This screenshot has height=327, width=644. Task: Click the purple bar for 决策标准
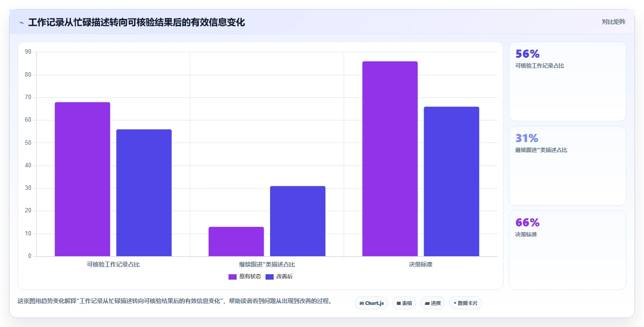(390, 159)
